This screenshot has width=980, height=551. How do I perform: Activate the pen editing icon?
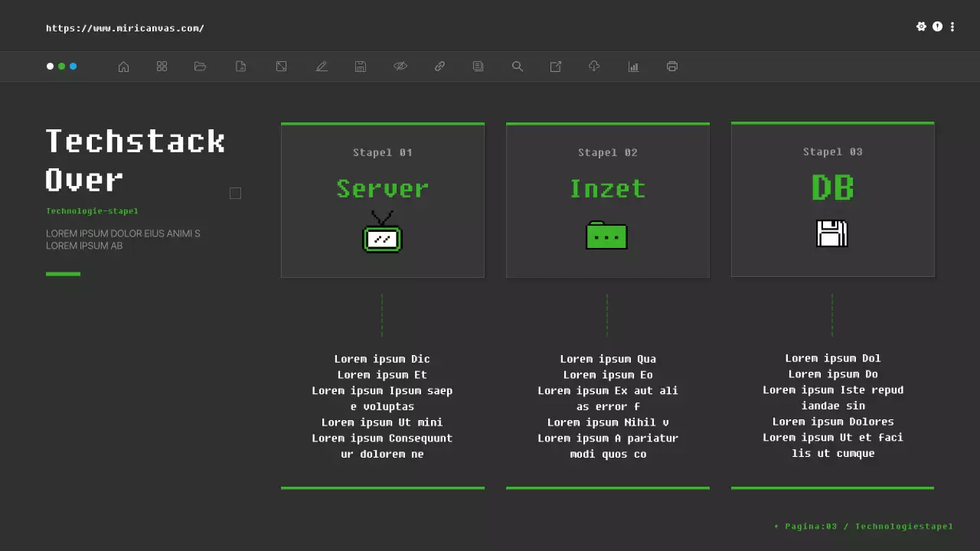[x=322, y=66]
